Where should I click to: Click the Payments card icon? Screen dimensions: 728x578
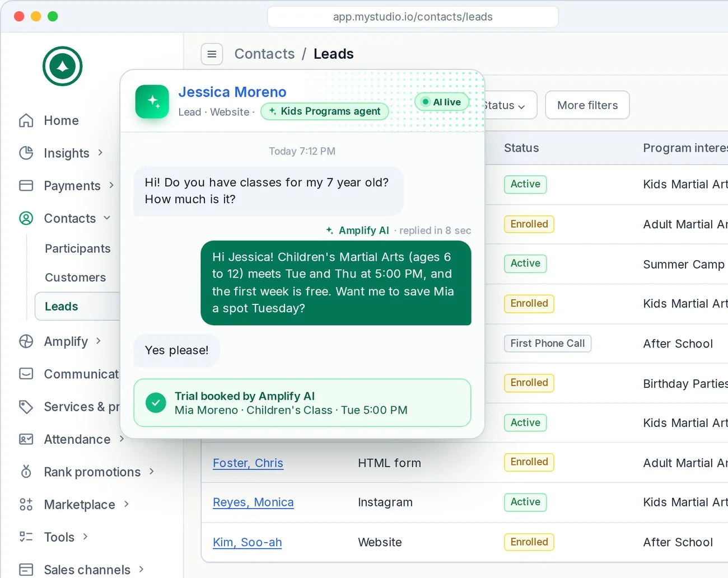26,185
